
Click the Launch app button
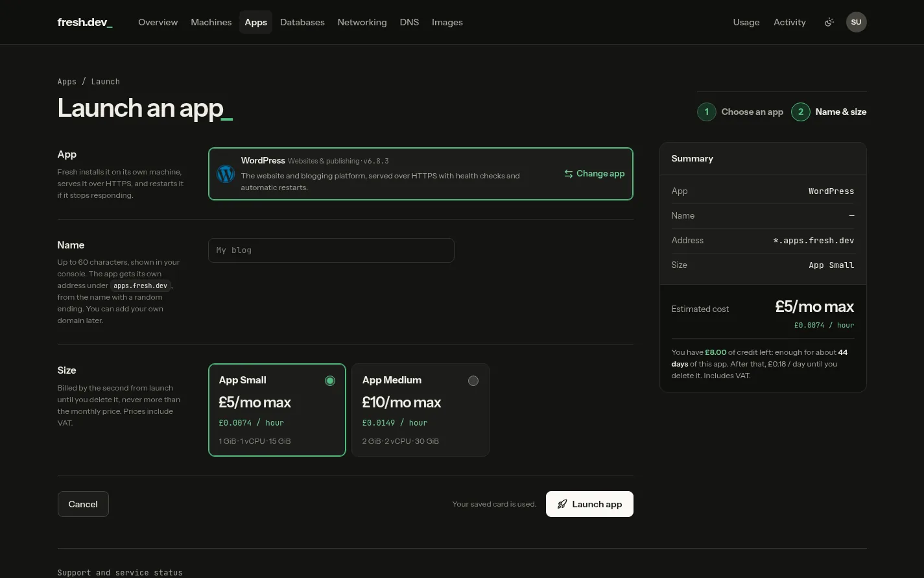[589, 504]
